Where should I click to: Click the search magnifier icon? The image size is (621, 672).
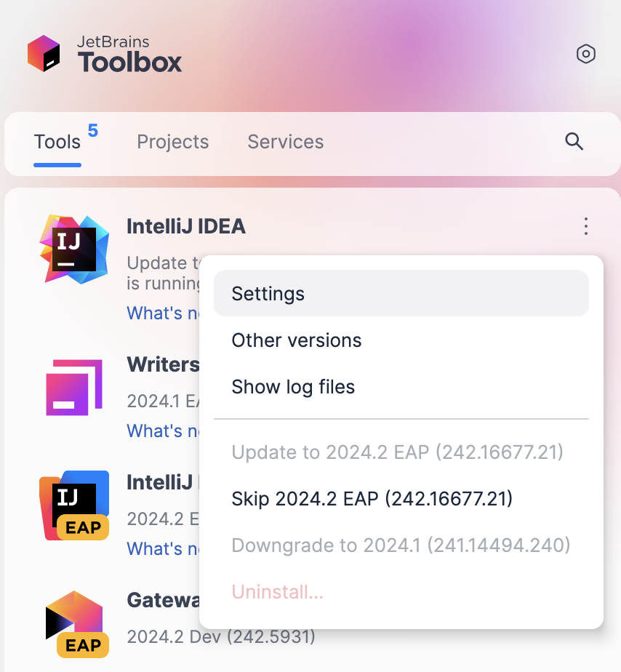tap(574, 142)
